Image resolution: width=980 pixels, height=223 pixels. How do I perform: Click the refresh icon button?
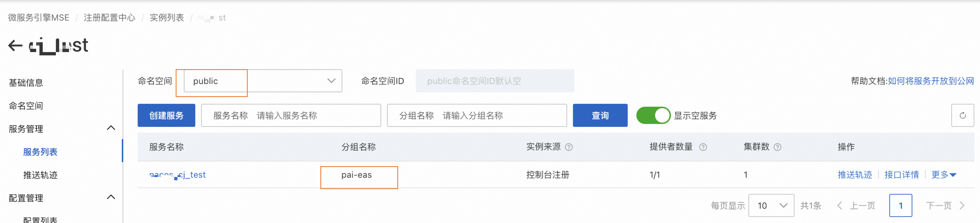[x=963, y=115]
